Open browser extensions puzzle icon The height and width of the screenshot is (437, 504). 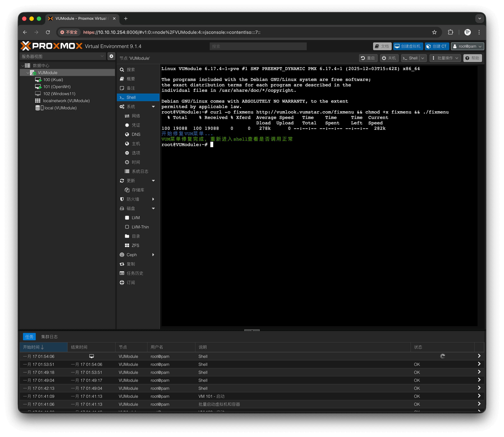tap(450, 32)
